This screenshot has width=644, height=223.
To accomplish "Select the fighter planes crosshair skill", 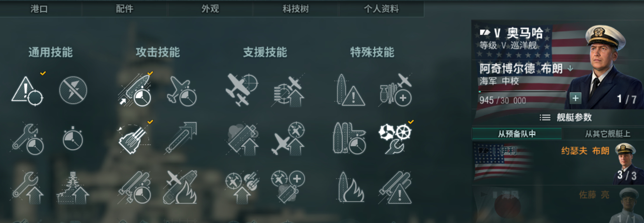I will (242, 89).
